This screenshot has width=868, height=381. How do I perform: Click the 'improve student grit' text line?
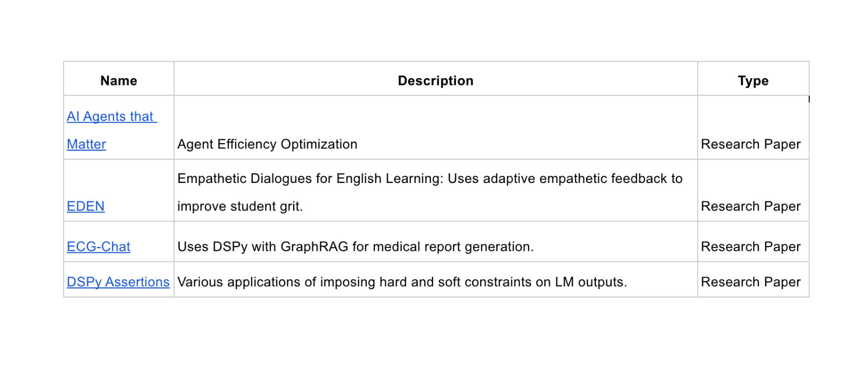click(x=240, y=207)
